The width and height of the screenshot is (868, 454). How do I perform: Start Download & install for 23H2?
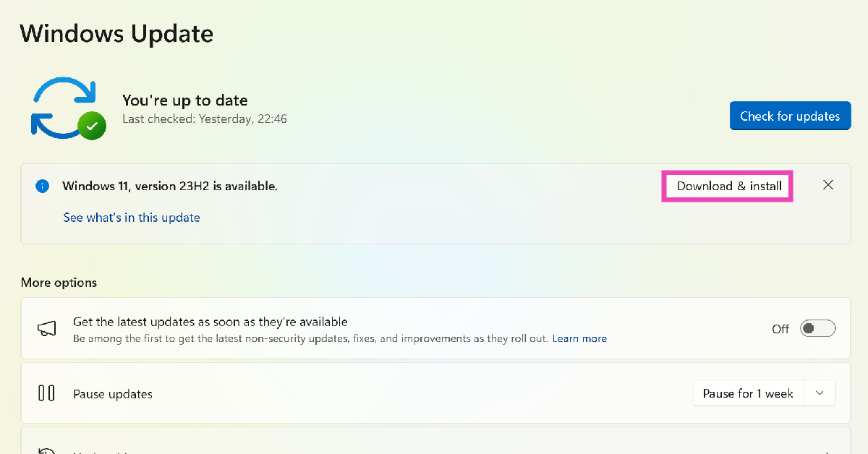(x=729, y=186)
